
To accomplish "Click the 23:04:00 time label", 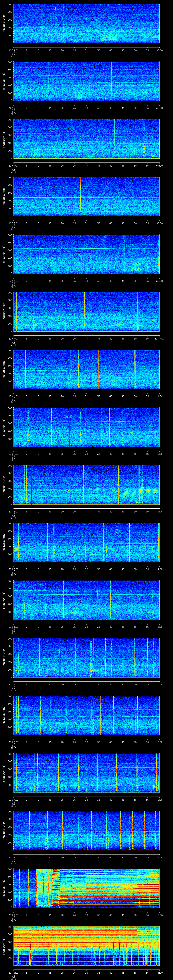I will [13, 627].
